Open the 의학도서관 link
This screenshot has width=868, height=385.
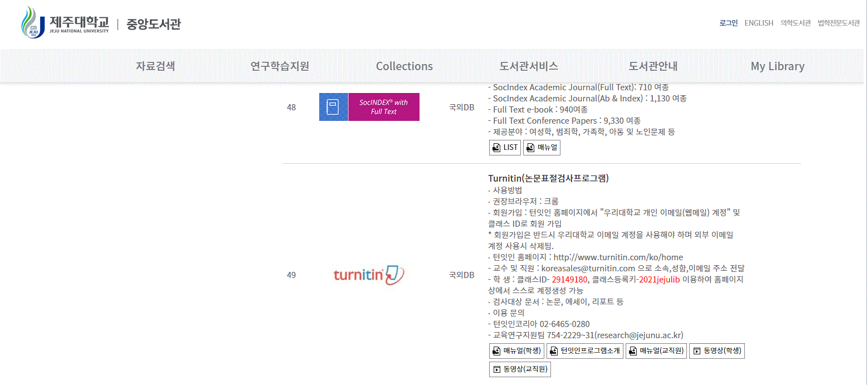point(795,23)
